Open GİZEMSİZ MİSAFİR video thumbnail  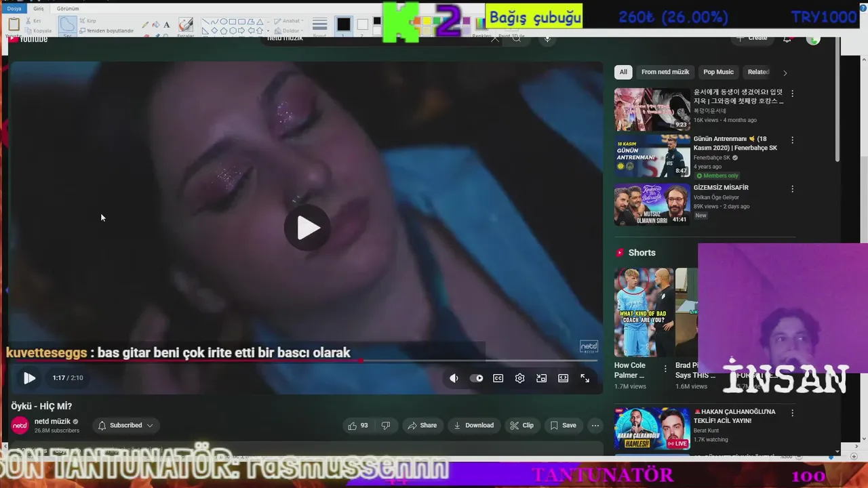point(652,205)
